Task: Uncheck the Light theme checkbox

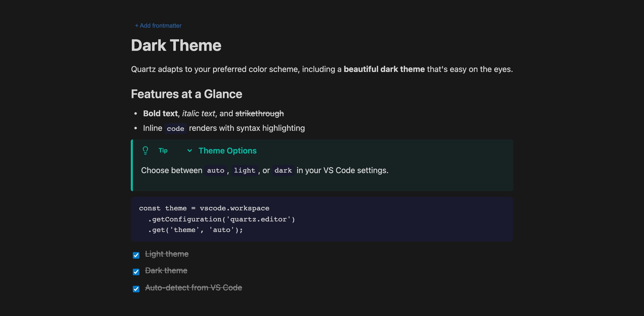Action: [x=136, y=255]
